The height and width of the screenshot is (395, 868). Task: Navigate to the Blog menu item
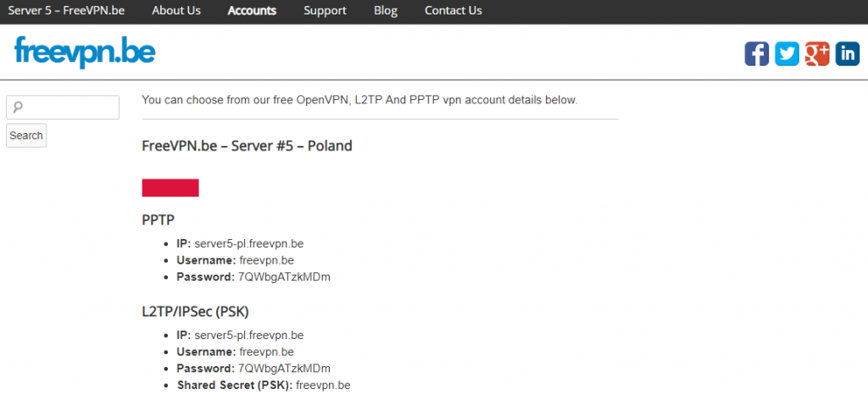[x=385, y=11]
